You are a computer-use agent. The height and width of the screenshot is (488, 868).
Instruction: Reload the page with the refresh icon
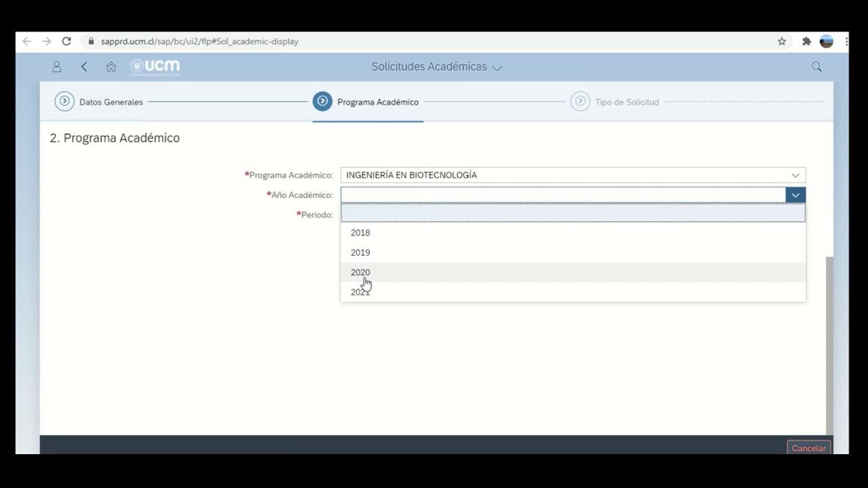(67, 41)
